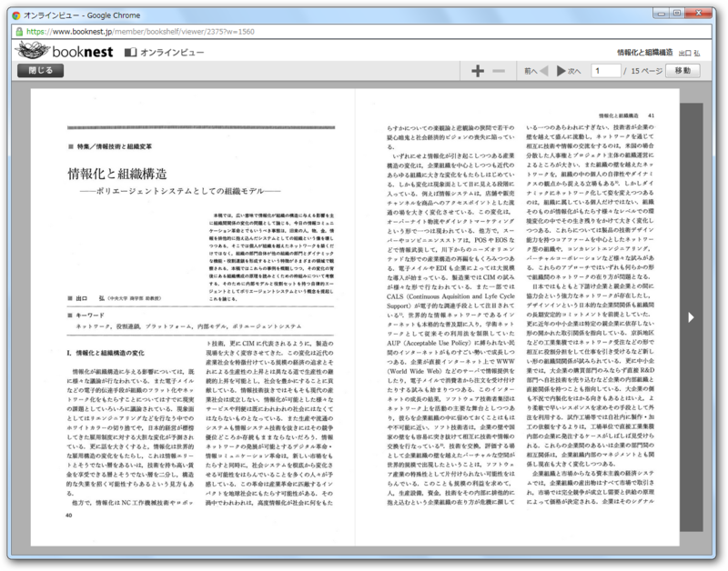Click the オンラインビュー book icon
Screen dimensions: 728x571
pyautogui.click(x=130, y=53)
